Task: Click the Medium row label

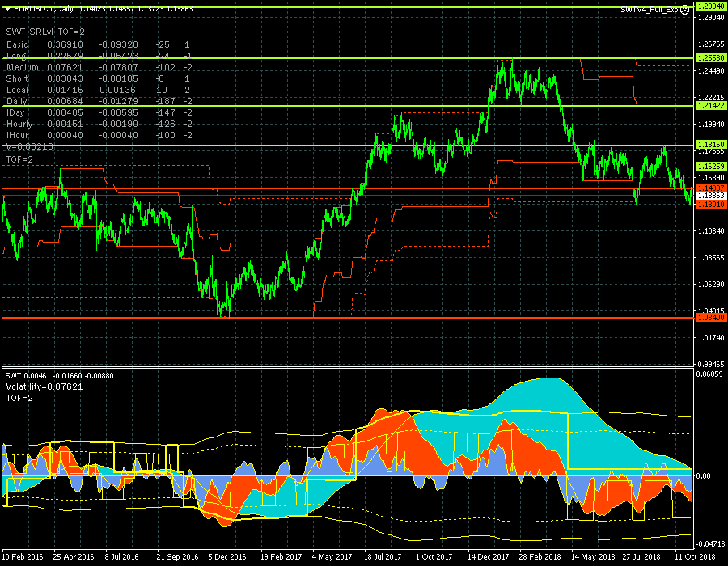Action: coord(22,67)
